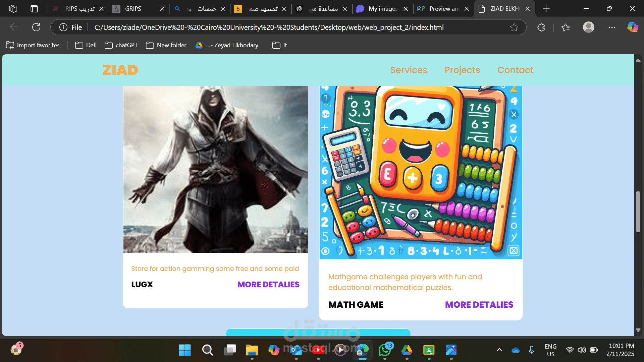Screen dimensions: 644x362
Task: Click MORE DETALIES under MATH GAME
Action: tap(479, 305)
